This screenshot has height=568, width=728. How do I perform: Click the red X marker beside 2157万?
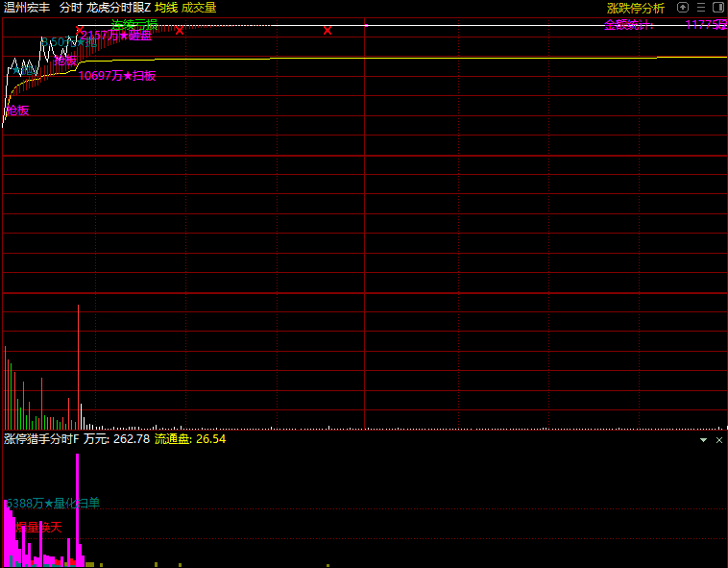point(81,31)
